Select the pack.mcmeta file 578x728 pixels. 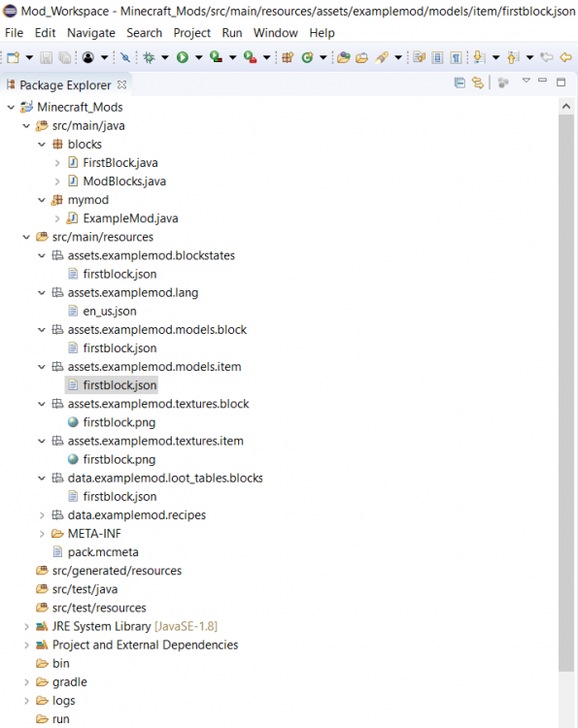(x=103, y=552)
